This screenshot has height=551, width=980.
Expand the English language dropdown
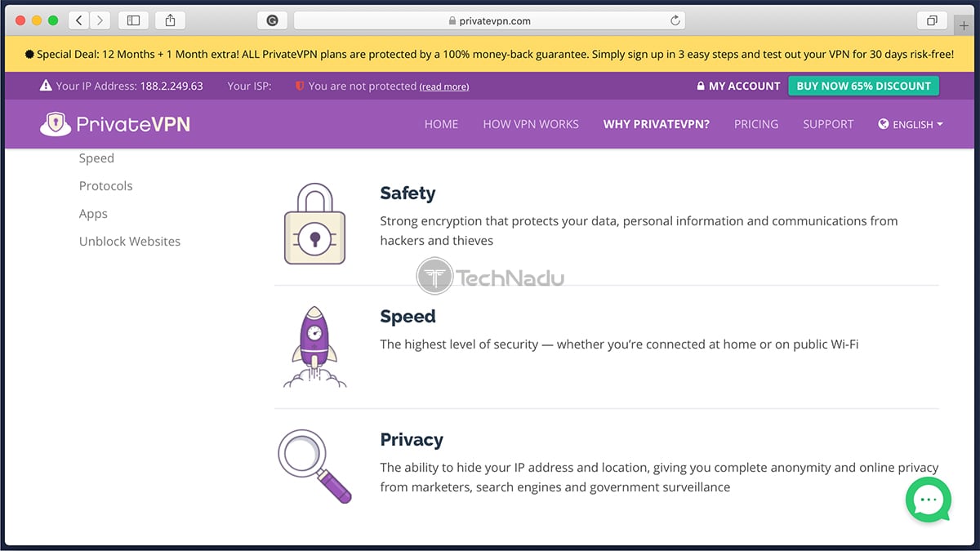(911, 124)
